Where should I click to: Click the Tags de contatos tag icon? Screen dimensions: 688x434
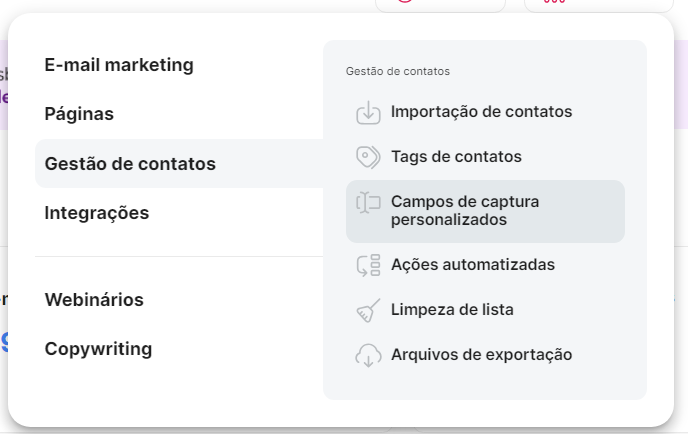click(369, 157)
